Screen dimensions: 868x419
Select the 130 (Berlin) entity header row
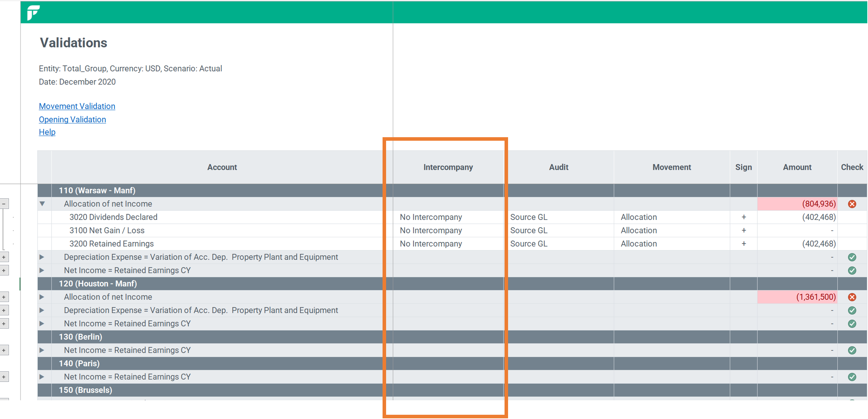[452, 337]
